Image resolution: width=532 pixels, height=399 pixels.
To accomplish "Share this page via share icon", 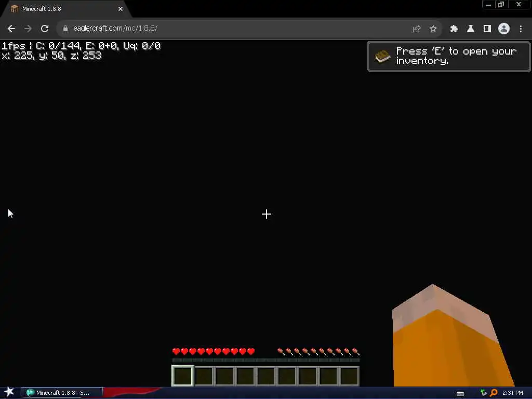I will point(416,29).
